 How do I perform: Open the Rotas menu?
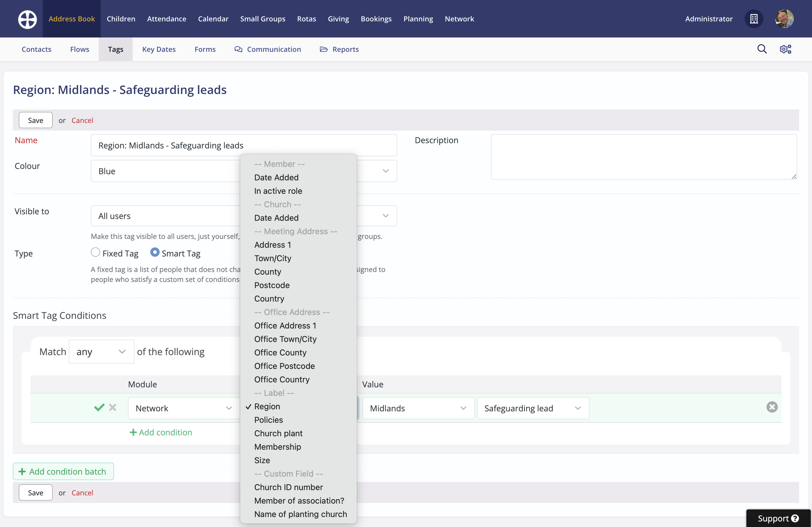pyautogui.click(x=306, y=19)
